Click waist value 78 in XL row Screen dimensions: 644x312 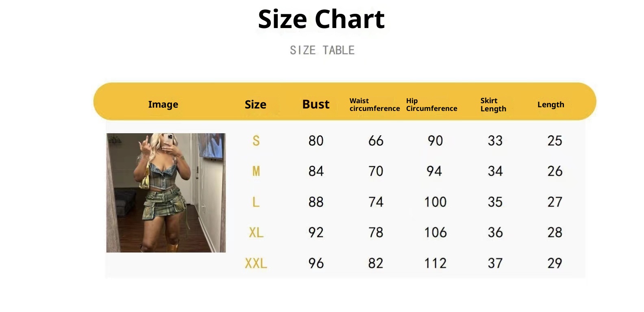(376, 232)
